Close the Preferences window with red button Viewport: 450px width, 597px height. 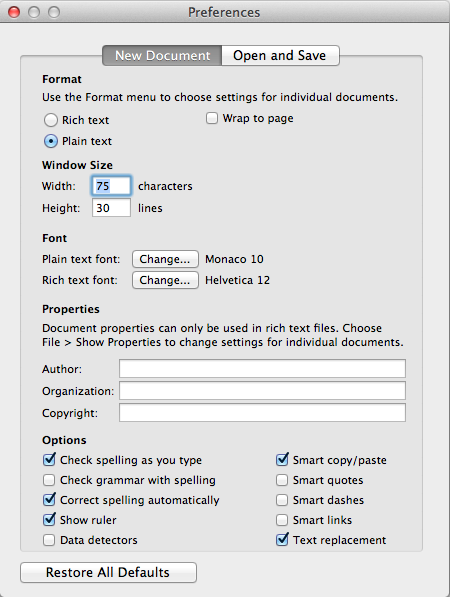pos(14,12)
